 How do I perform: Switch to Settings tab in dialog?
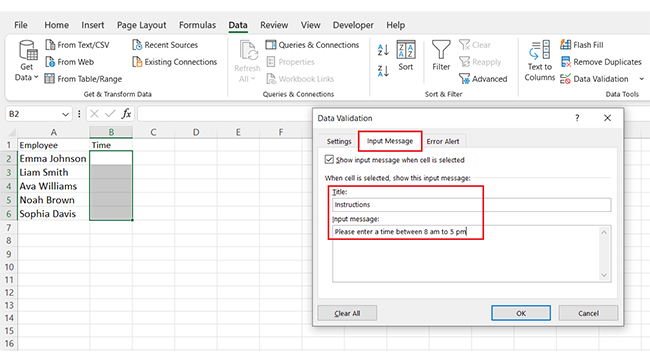339,141
